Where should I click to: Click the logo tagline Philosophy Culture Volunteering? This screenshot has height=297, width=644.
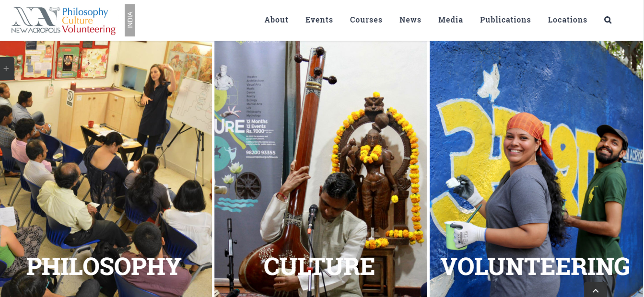coord(89,21)
